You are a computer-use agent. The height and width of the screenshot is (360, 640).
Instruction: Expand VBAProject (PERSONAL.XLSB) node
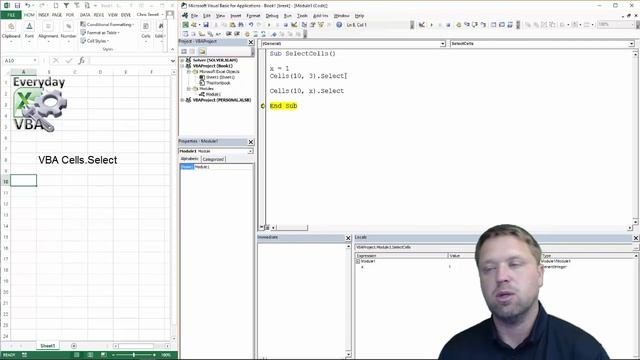pyautogui.click(x=182, y=100)
